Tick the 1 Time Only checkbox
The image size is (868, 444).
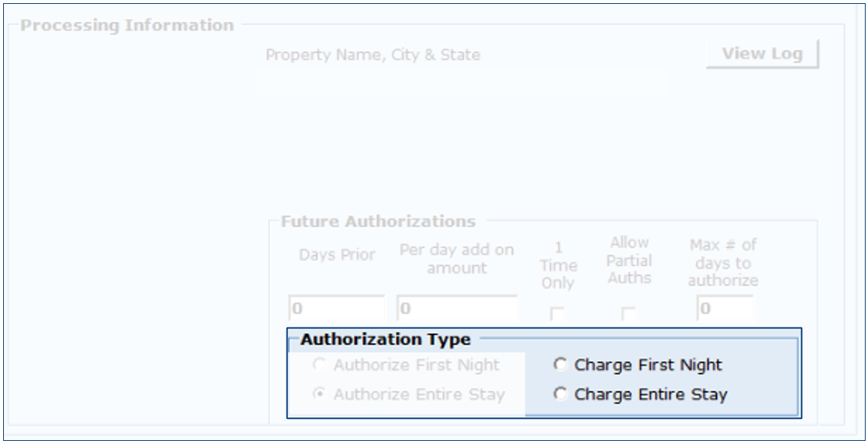pos(557,313)
